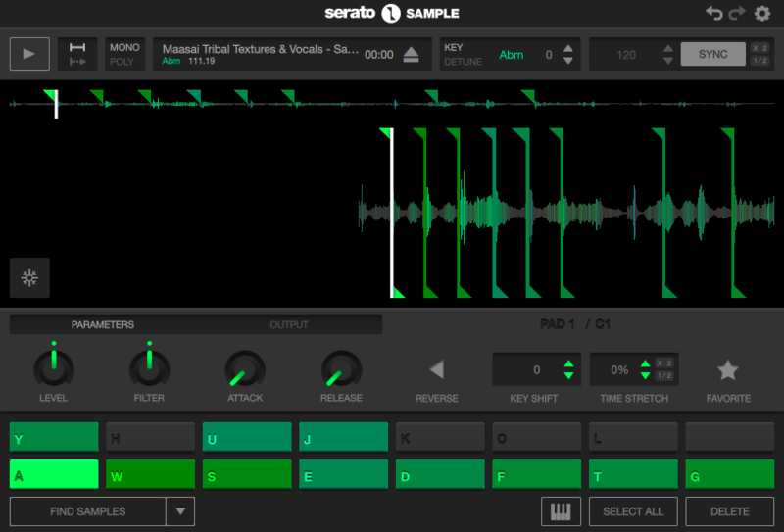Image resolution: width=784 pixels, height=532 pixels.
Task: Select pad E
Action: [344, 474]
